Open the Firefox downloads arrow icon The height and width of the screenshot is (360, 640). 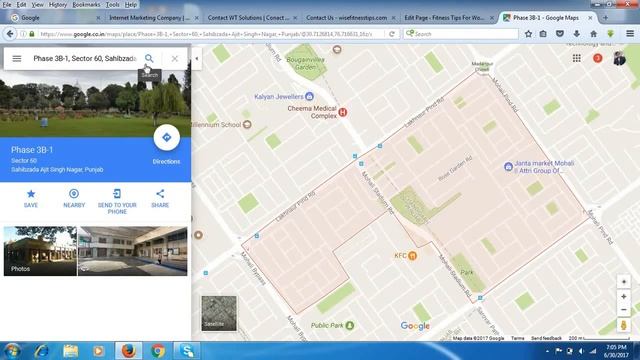click(x=577, y=34)
